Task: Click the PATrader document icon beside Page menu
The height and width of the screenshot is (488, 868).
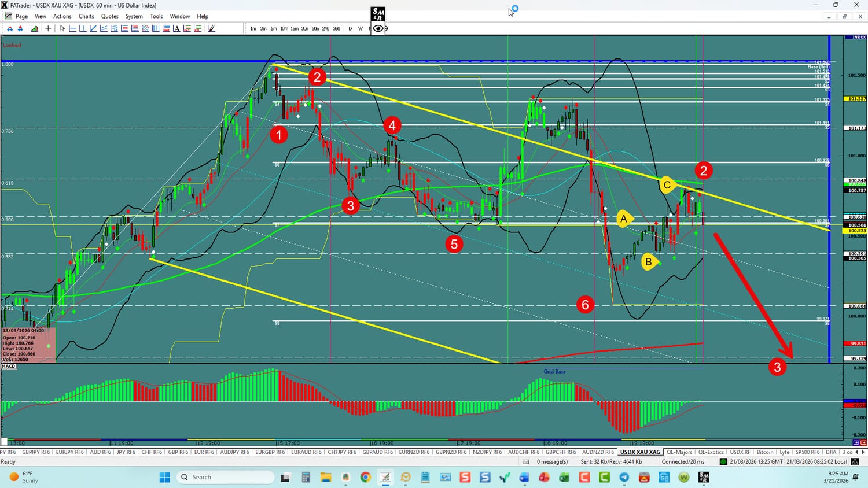Action: (x=9, y=16)
